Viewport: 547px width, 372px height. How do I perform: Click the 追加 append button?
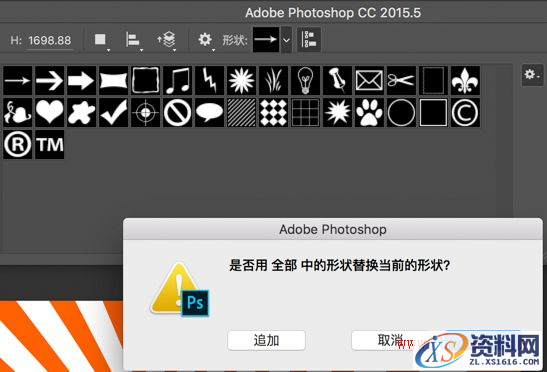pos(267,340)
